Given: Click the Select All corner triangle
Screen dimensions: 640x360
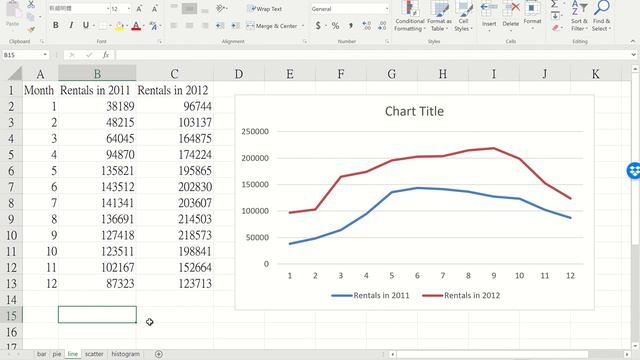Looking at the screenshot, I should tap(15, 73).
